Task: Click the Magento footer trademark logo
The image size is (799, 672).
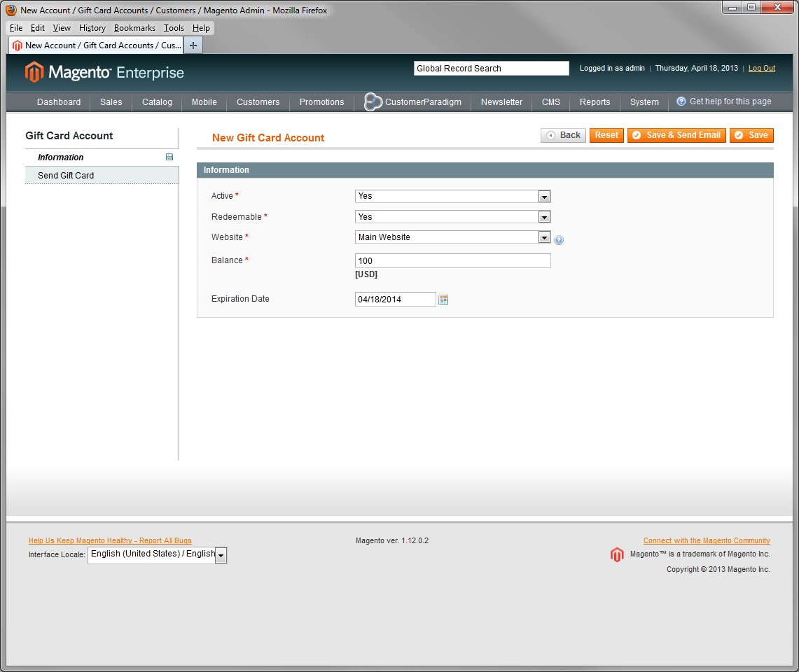Action: (x=617, y=554)
